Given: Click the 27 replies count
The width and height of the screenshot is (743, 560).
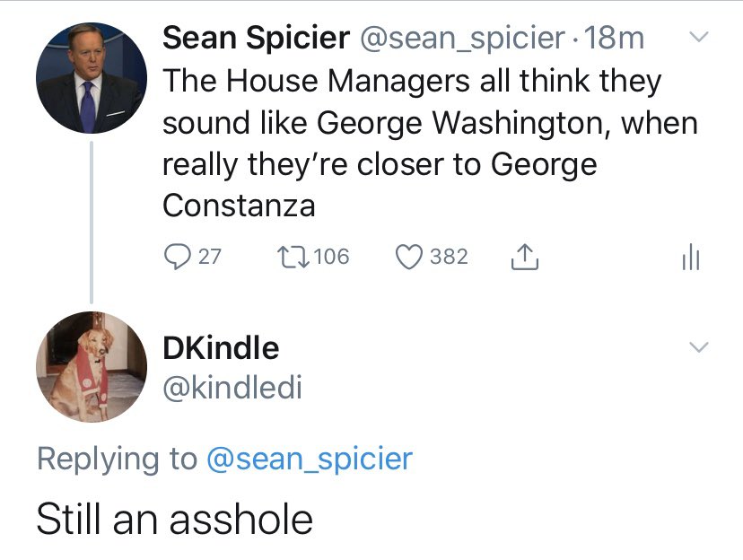Looking at the screenshot, I should 209,257.
